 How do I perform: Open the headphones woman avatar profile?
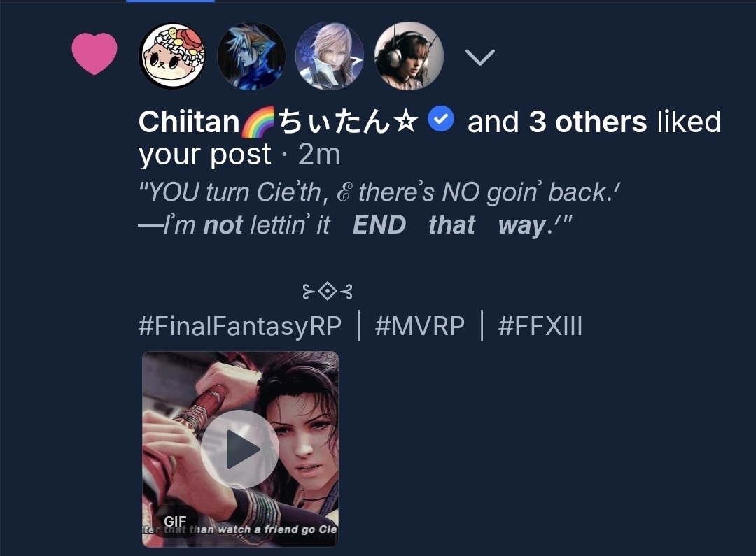(409, 56)
